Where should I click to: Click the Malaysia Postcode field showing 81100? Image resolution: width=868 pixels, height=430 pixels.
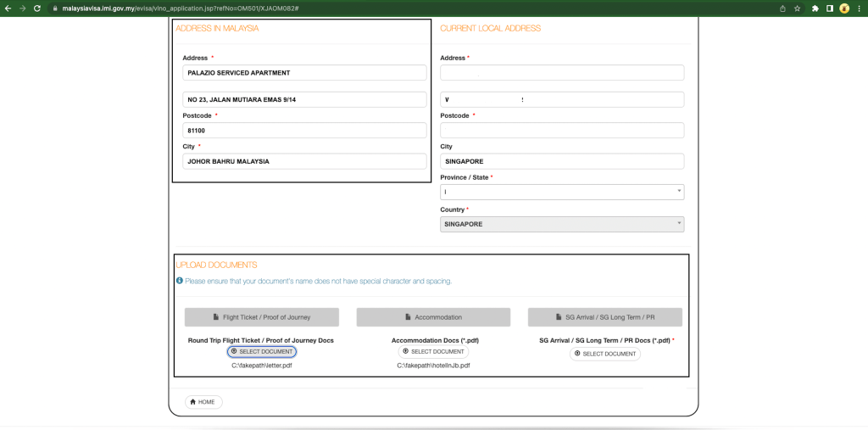304,131
